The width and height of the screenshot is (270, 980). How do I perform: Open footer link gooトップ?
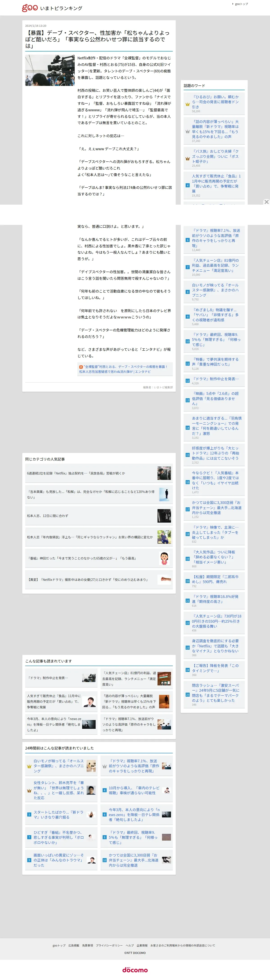pyautogui.click(x=59, y=945)
